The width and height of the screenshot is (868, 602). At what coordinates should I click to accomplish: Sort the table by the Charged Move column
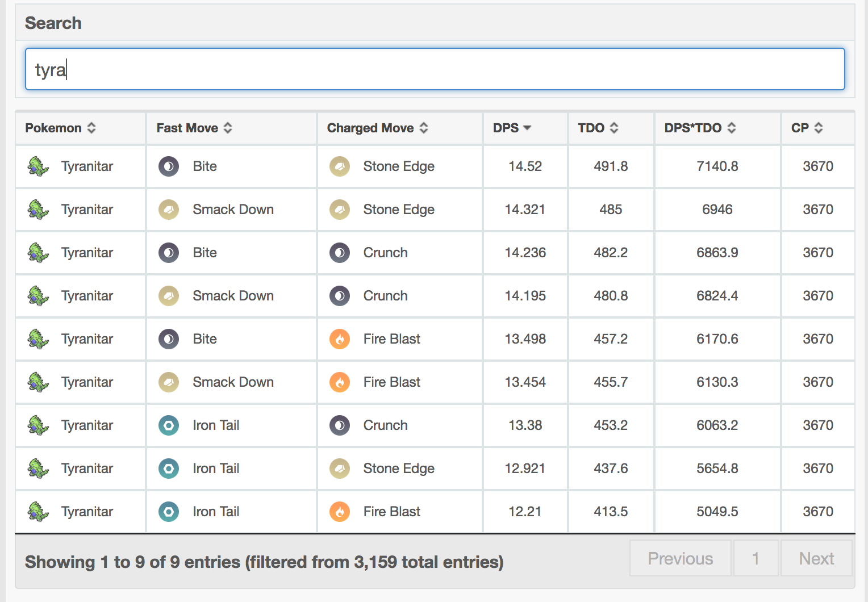[400, 128]
